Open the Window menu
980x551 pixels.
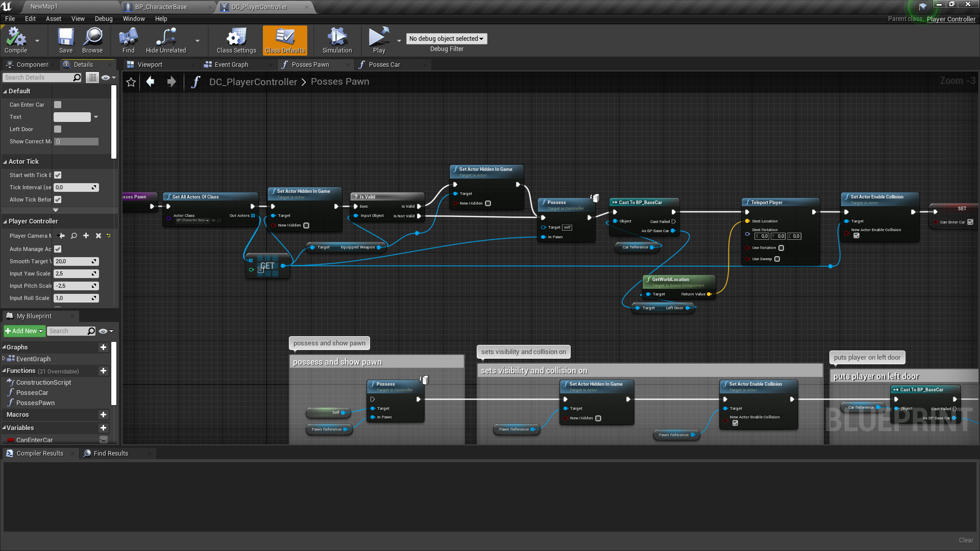(133, 19)
